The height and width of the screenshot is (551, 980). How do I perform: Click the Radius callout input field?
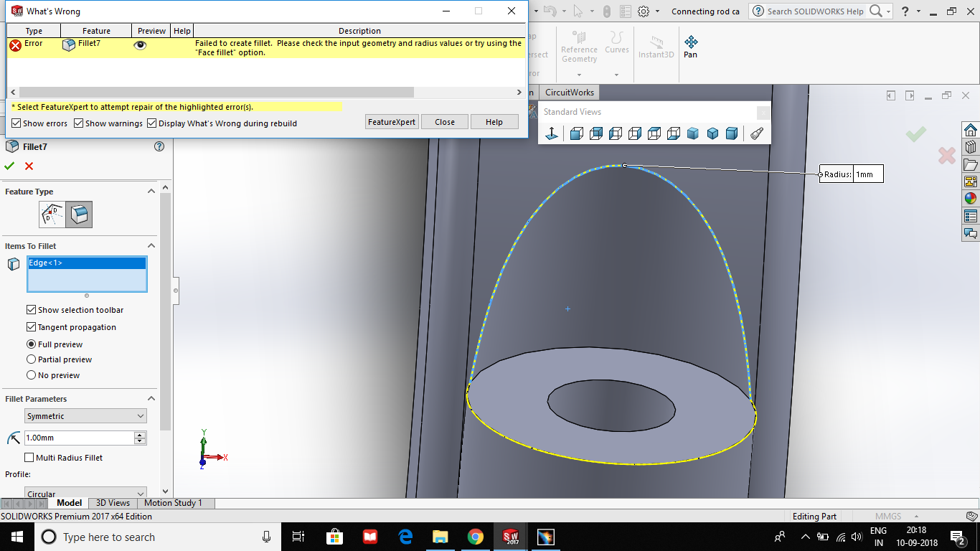867,174
